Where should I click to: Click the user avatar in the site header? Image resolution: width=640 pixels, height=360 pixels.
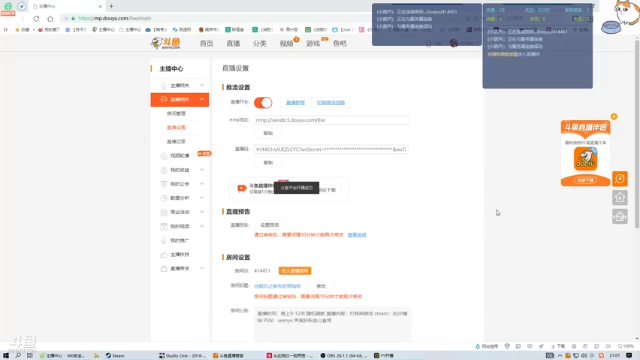click(x=453, y=43)
